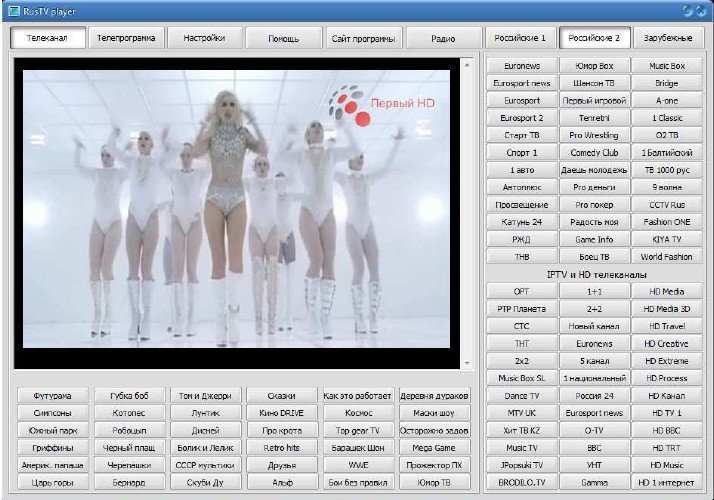
Task: Visit Сайт программы link button
Action: (362, 38)
